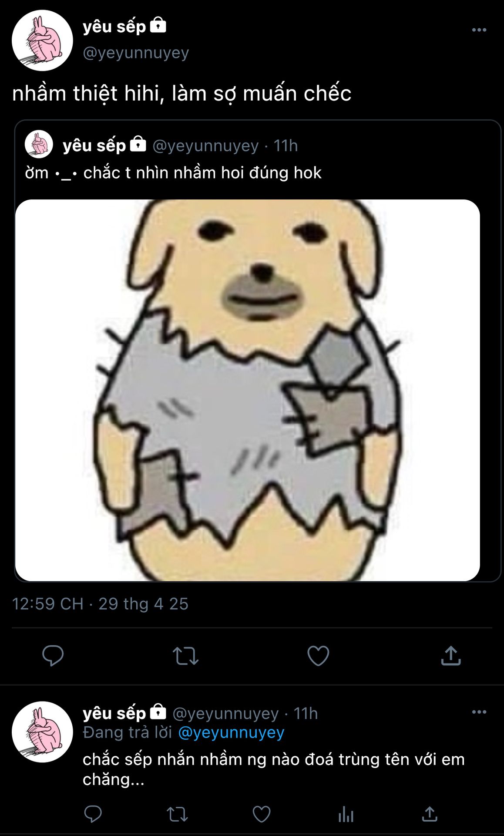This screenshot has width=504, height=836.
Task: Like the main tweet
Action: point(318,656)
